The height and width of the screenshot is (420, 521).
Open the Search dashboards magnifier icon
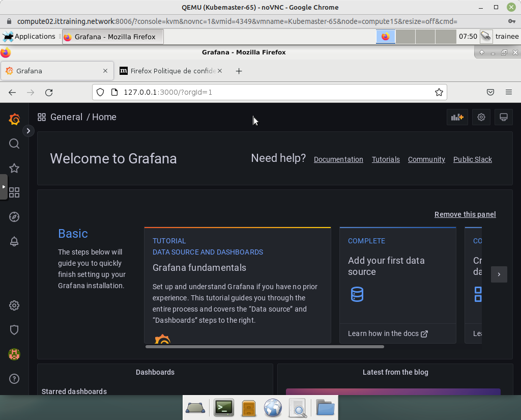[14, 144]
